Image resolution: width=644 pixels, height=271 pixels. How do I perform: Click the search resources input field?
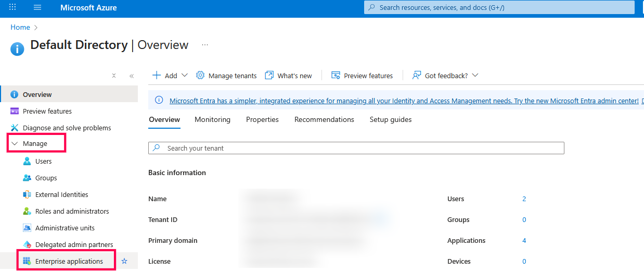[499, 7]
